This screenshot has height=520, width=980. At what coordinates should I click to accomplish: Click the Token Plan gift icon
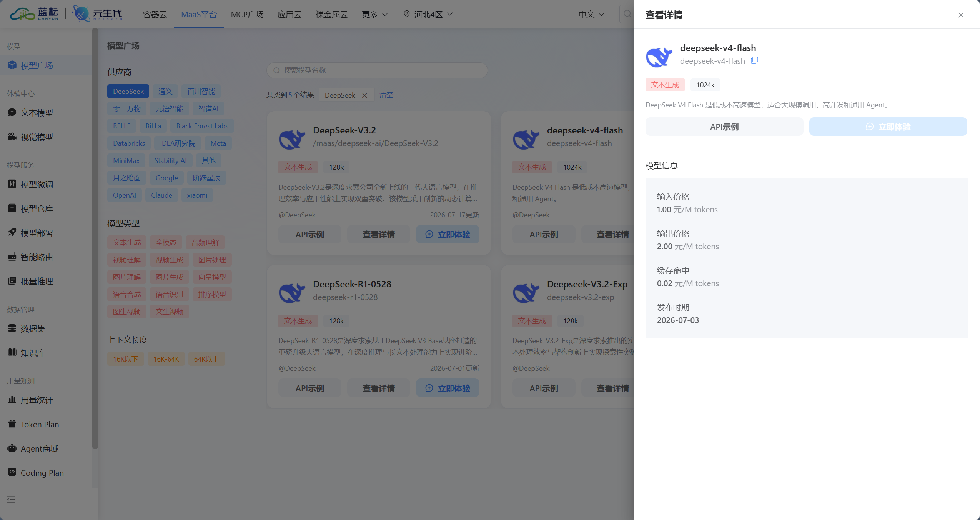click(12, 424)
